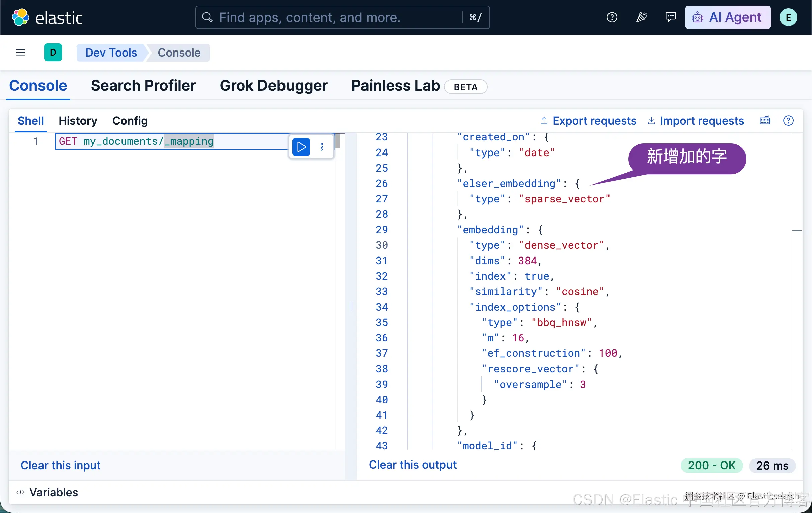The height and width of the screenshot is (513, 812).
Task: Click the "elser_embedding" key in output
Action: point(509,184)
